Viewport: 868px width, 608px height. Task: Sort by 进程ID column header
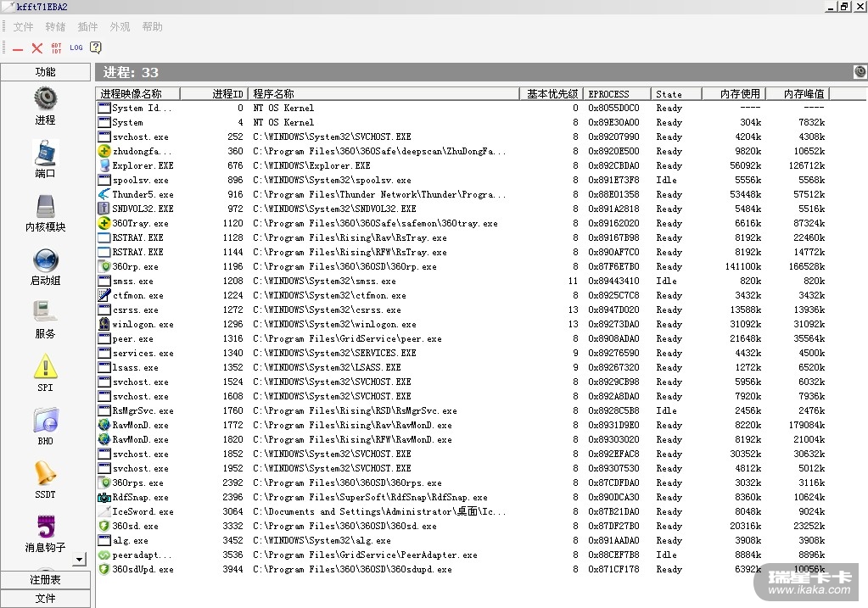click(214, 94)
